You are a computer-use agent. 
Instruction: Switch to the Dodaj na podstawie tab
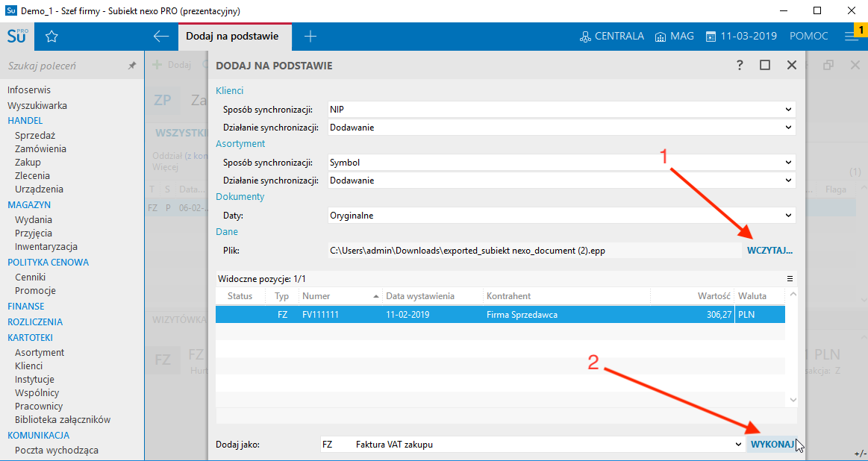[x=232, y=36]
